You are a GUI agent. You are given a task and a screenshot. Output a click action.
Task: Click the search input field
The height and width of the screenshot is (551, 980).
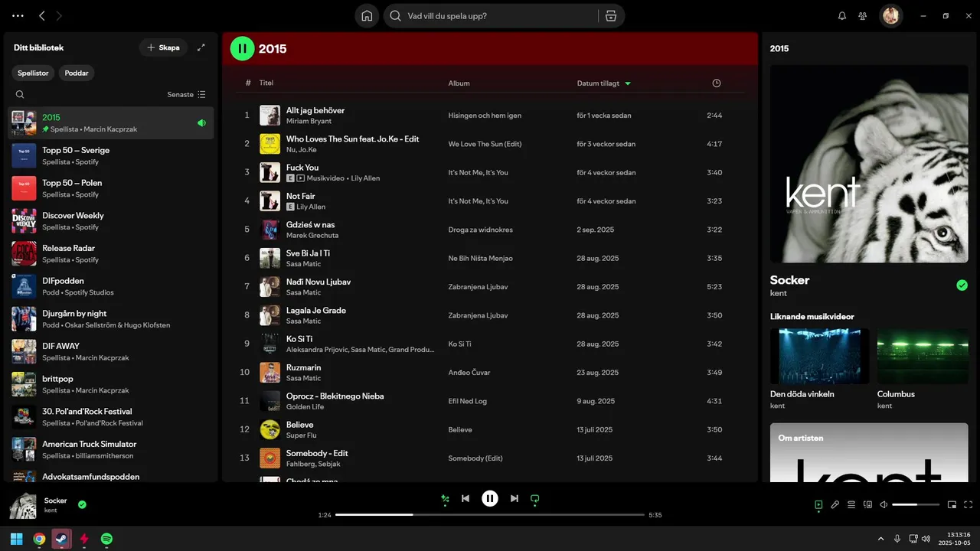tap(490, 15)
